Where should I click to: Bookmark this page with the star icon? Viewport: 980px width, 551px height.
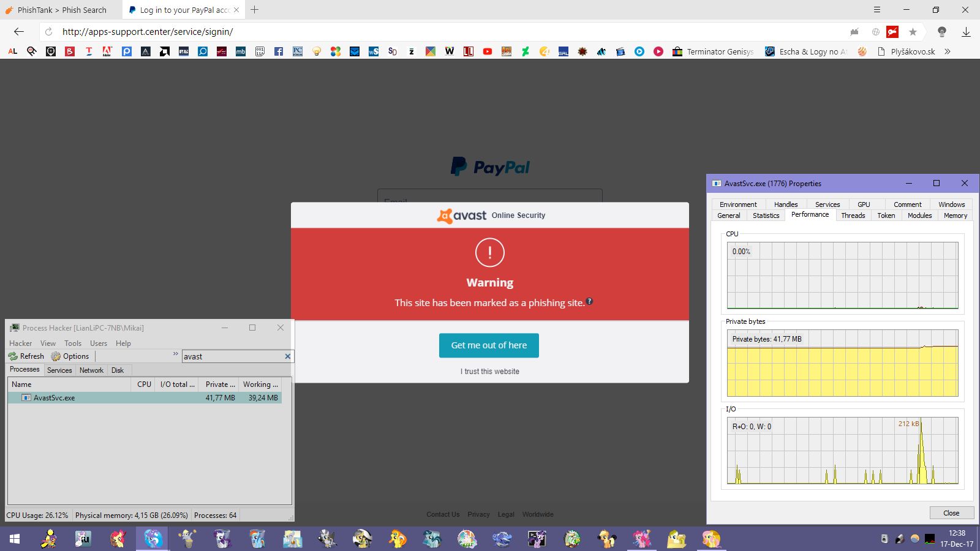913,32
